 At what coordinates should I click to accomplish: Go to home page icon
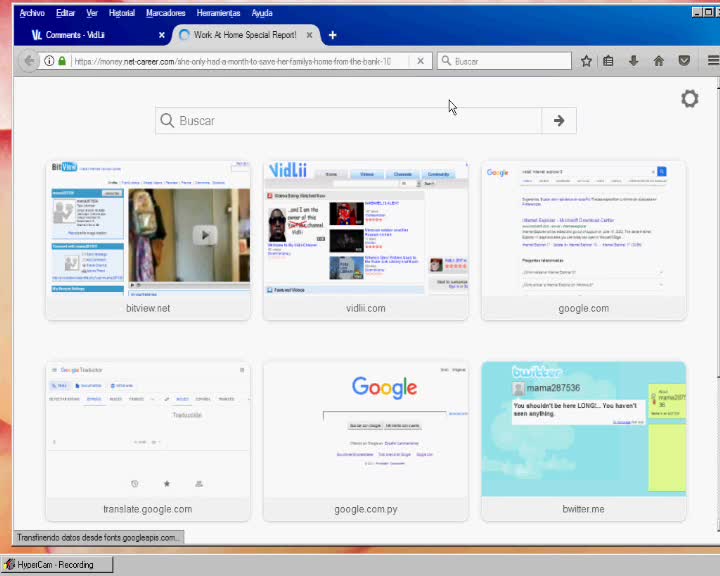pos(659,61)
